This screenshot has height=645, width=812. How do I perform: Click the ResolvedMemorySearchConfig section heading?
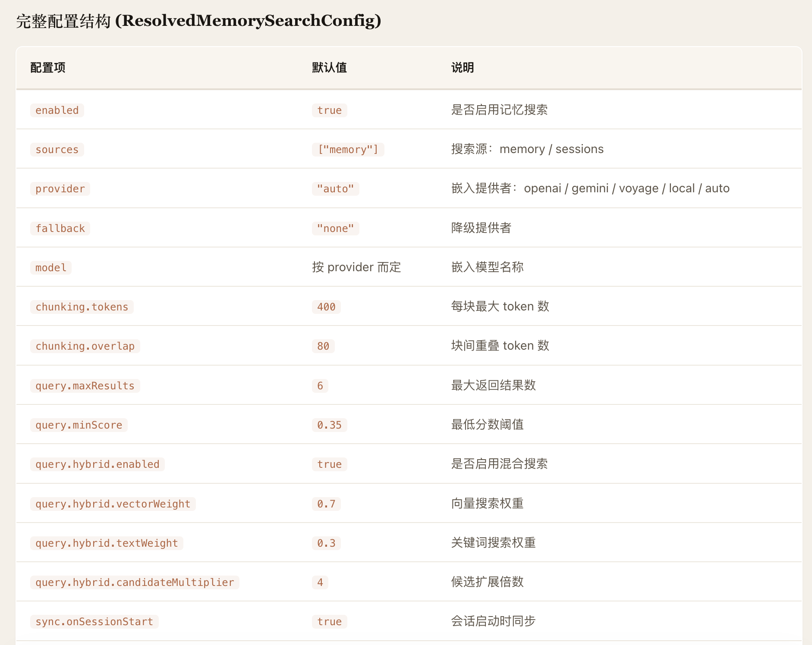coord(198,21)
